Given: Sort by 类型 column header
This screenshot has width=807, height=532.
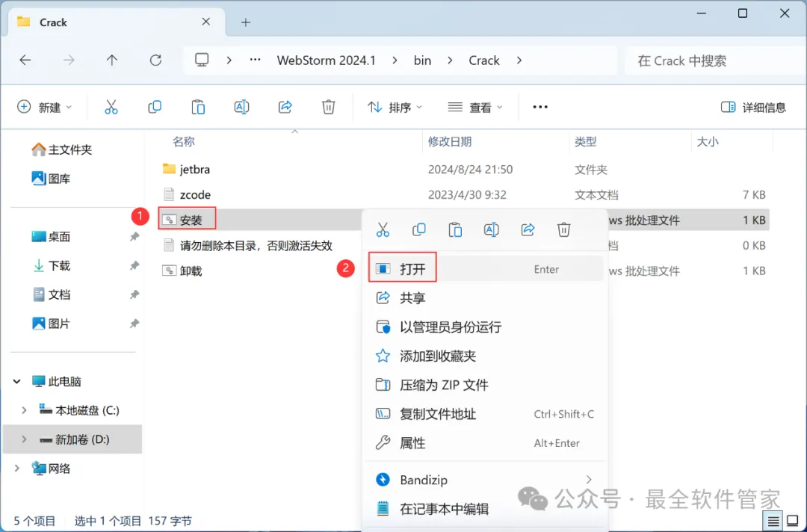Looking at the screenshot, I should (586, 141).
